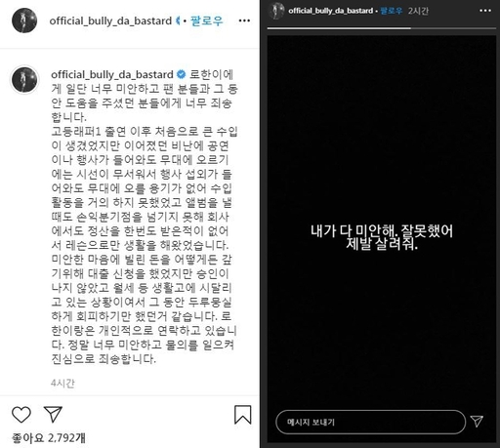500x448 pixels.
Task: Click the story progress bar
Action: [x=382, y=28]
